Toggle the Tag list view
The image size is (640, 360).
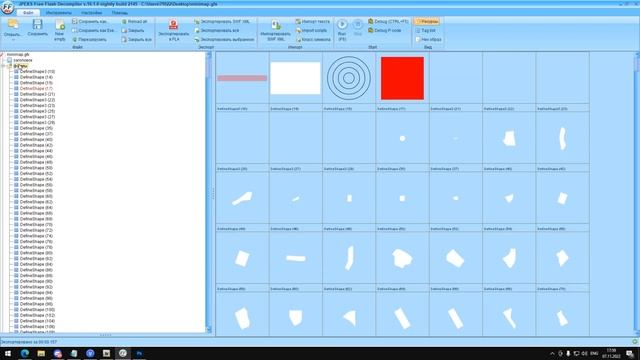click(425, 31)
